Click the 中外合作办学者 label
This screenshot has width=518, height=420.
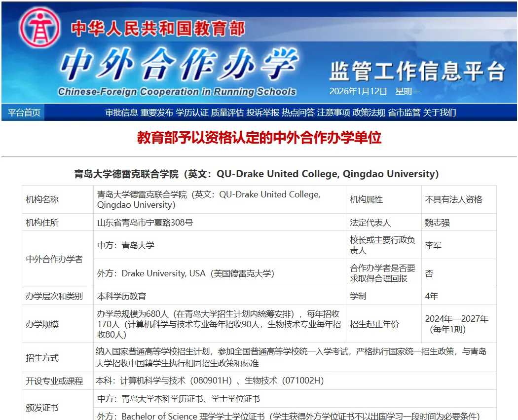(54, 260)
